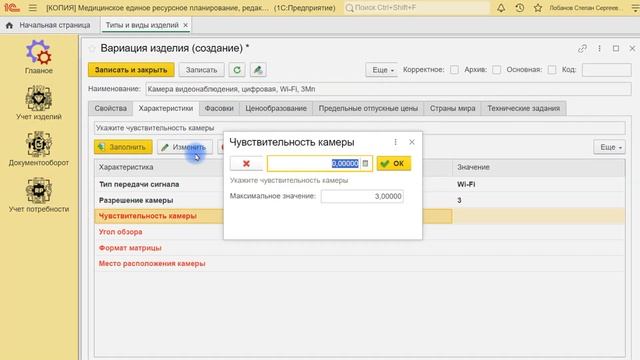Screen dimensions: 640x360
Task: Toggle the Архив checkbox
Action: click(496, 70)
